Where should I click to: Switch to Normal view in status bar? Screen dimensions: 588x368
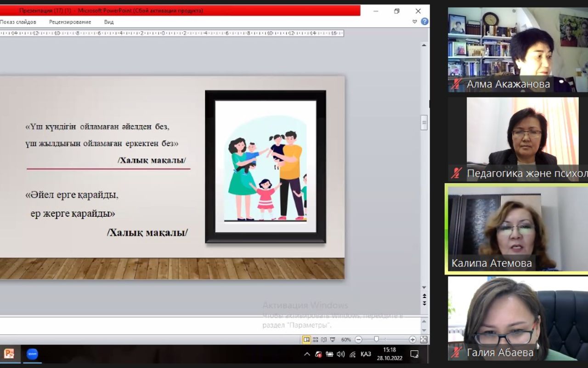tap(306, 339)
